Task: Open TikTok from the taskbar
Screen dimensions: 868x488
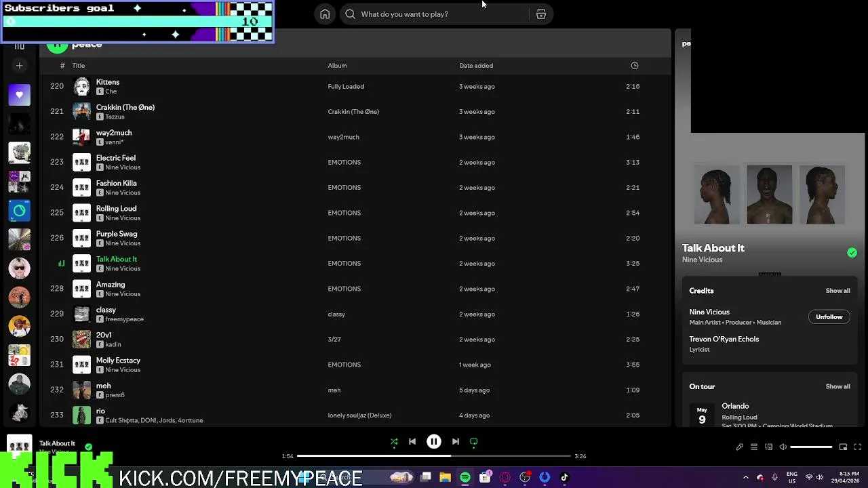Action: (564, 478)
